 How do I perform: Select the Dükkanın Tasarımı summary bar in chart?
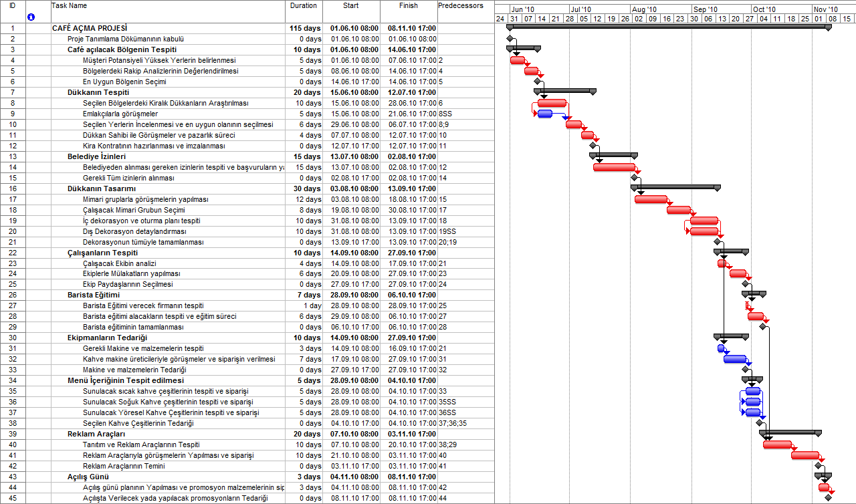tap(675, 188)
